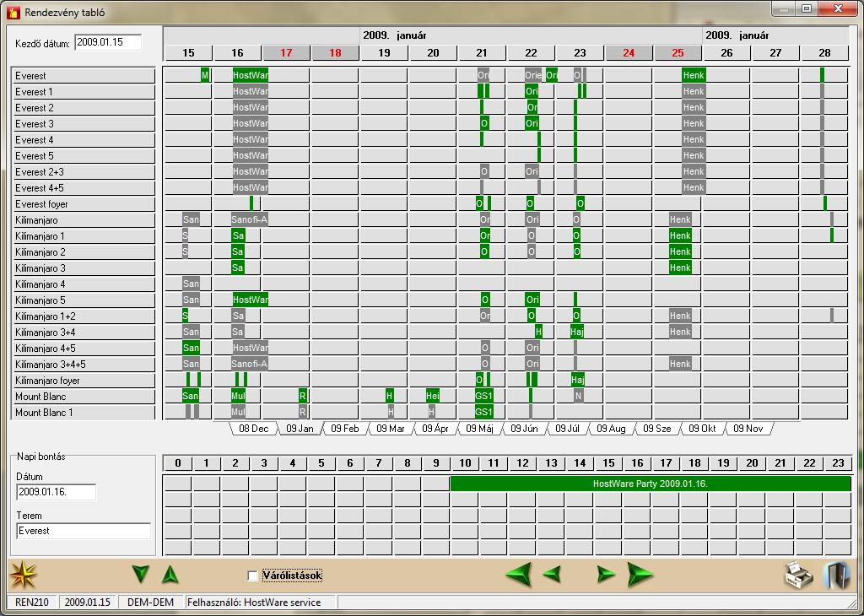Click the green Henk booking in Everest row
This screenshot has height=616, width=864.
[x=694, y=75]
